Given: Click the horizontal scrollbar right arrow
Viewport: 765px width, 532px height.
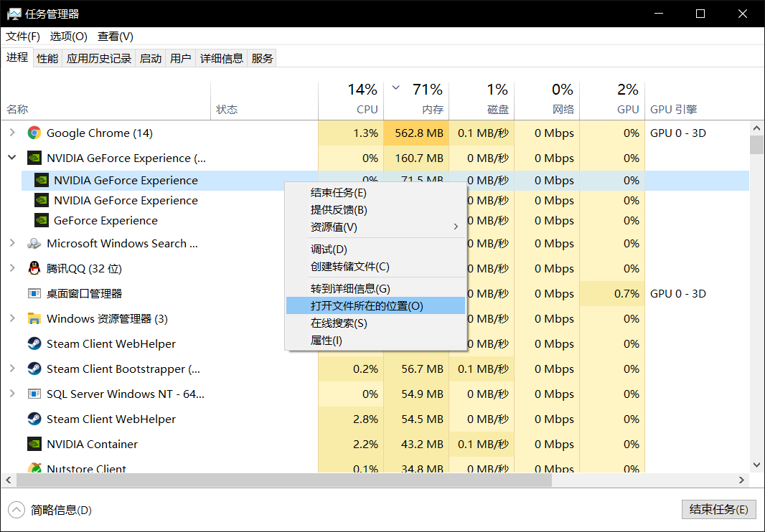Looking at the screenshot, I should [x=741, y=480].
